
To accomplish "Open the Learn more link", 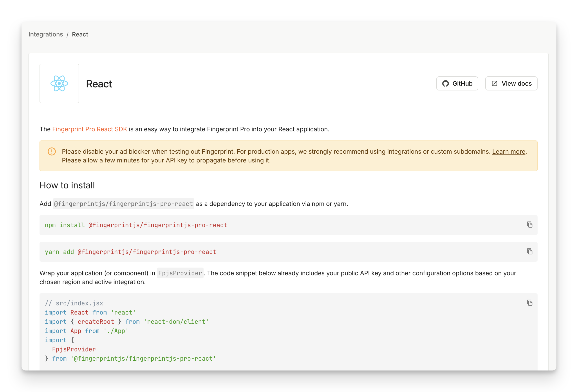I will click(x=509, y=151).
